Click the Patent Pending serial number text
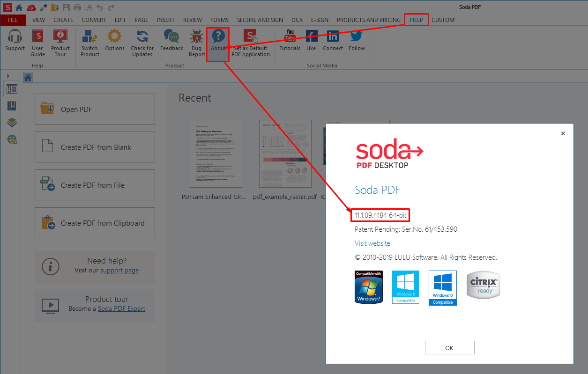588x374 pixels. point(406,229)
